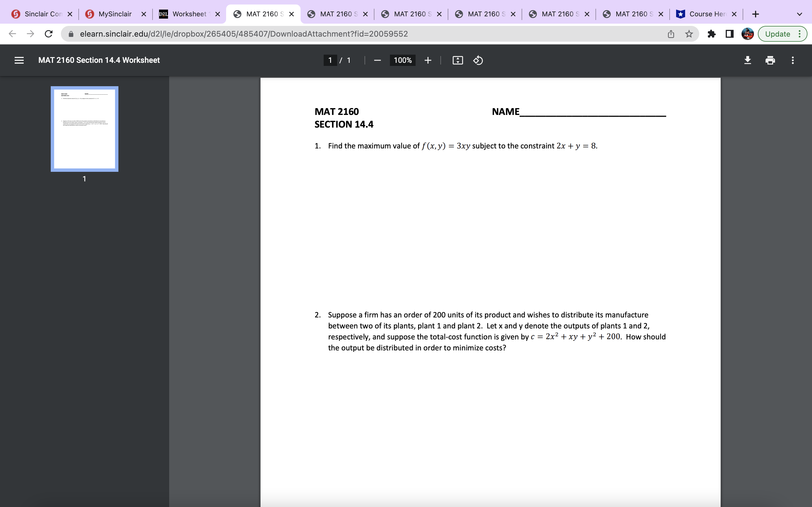Image resolution: width=812 pixels, height=507 pixels.
Task: Open more PDF options with three-dot menu
Action: (x=793, y=60)
